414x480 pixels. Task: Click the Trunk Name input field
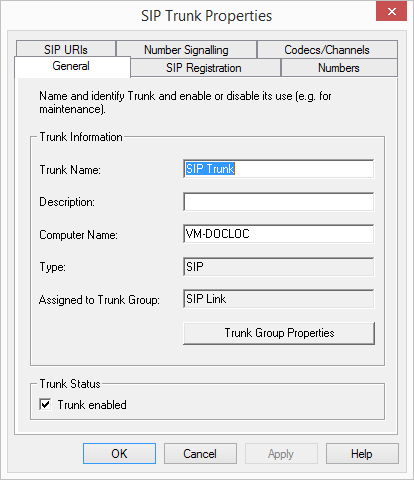click(x=278, y=169)
